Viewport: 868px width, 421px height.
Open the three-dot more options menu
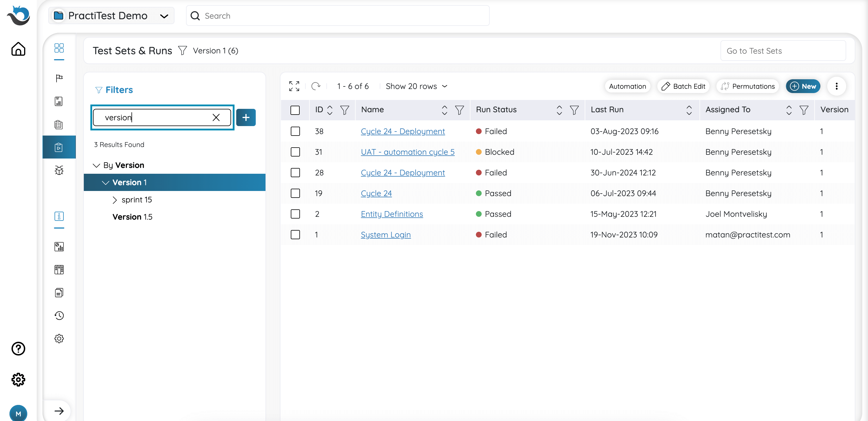point(836,86)
